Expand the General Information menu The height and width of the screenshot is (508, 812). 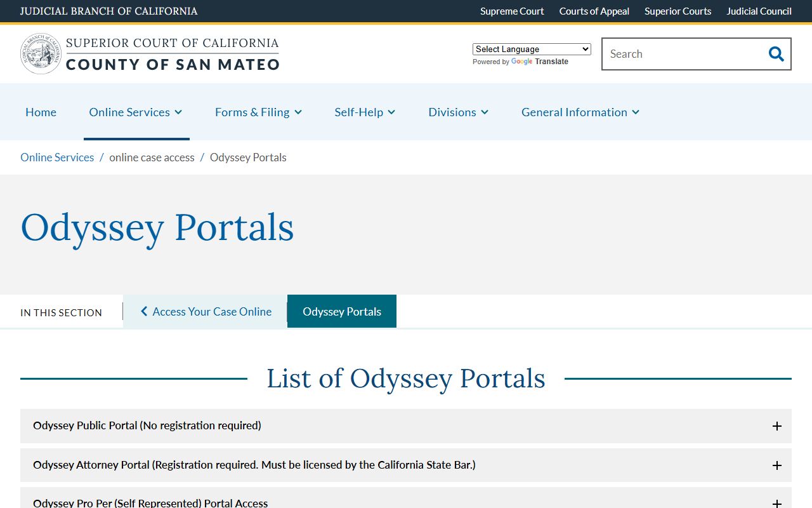(580, 112)
